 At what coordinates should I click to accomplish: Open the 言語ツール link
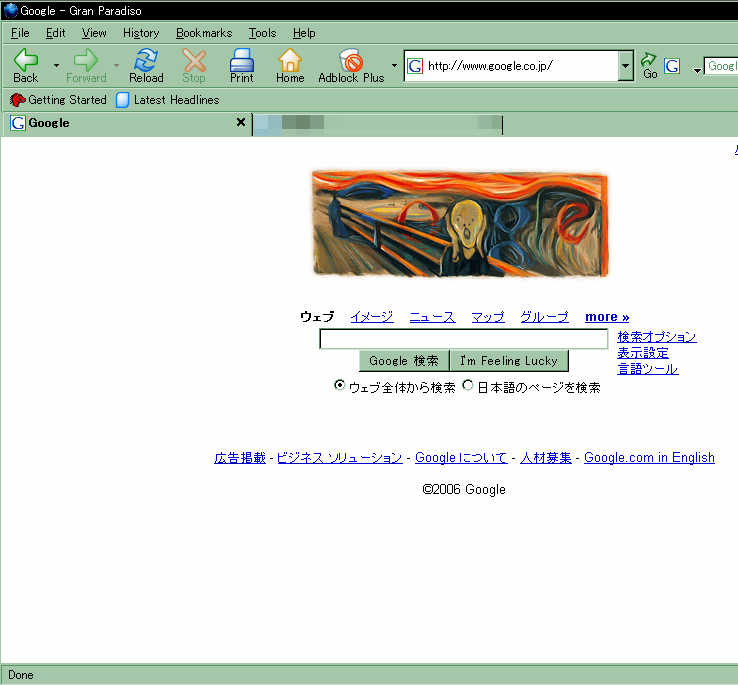pos(648,369)
